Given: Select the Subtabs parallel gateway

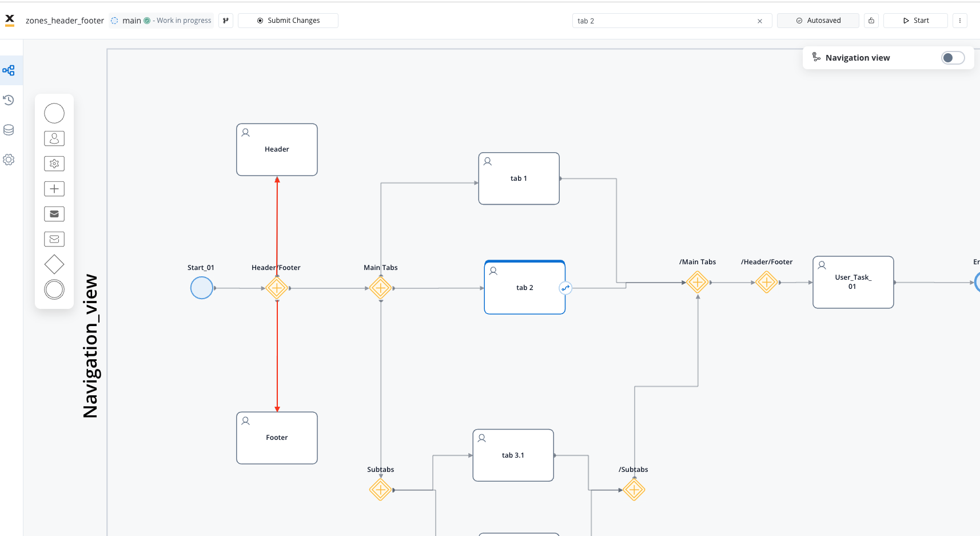Looking at the screenshot, I should [x=380, y=490].
